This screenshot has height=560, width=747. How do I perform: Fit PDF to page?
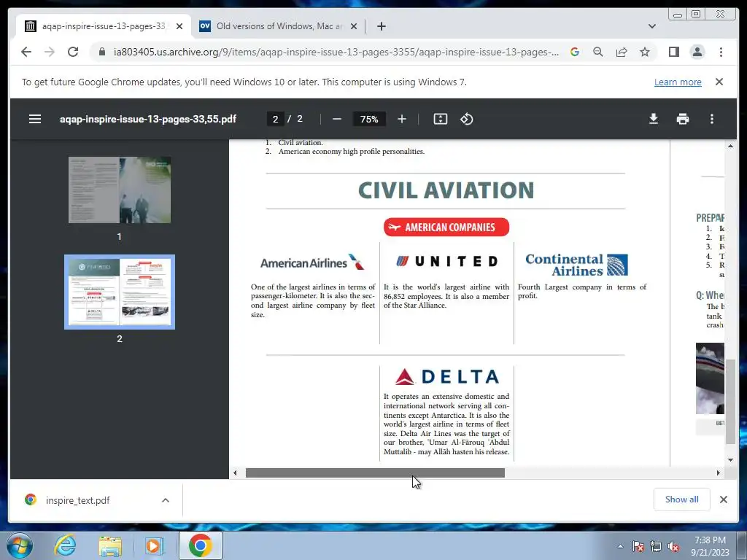coord(440,119)
